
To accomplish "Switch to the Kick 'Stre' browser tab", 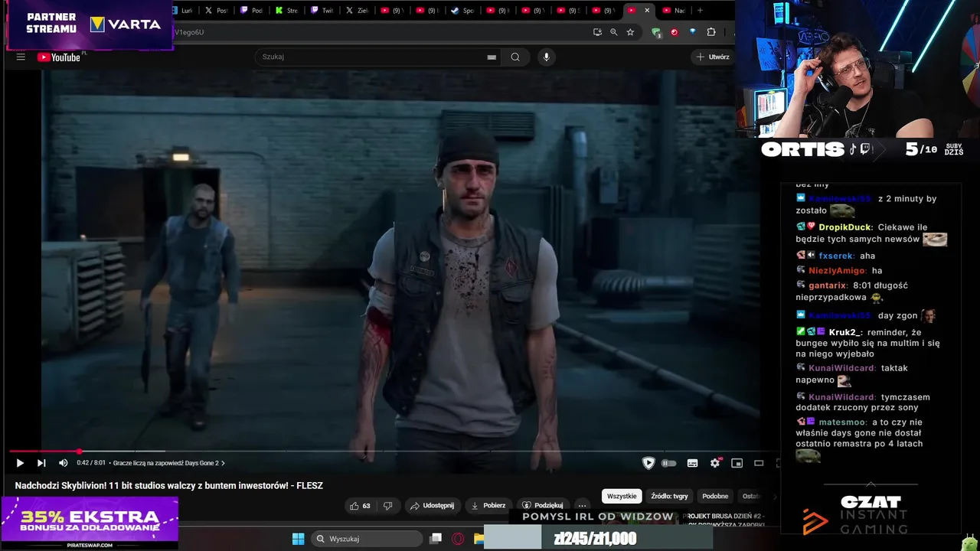I will click(286, 11).
